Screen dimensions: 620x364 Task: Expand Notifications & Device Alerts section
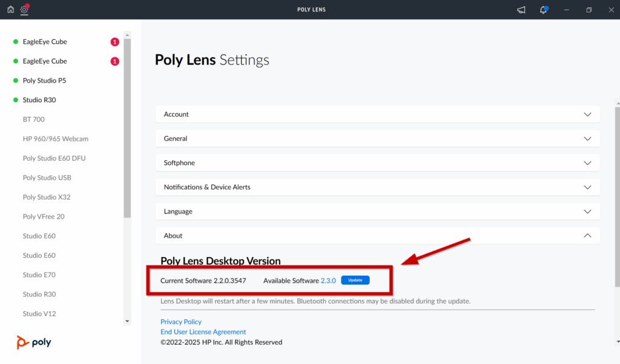point(377,187)
